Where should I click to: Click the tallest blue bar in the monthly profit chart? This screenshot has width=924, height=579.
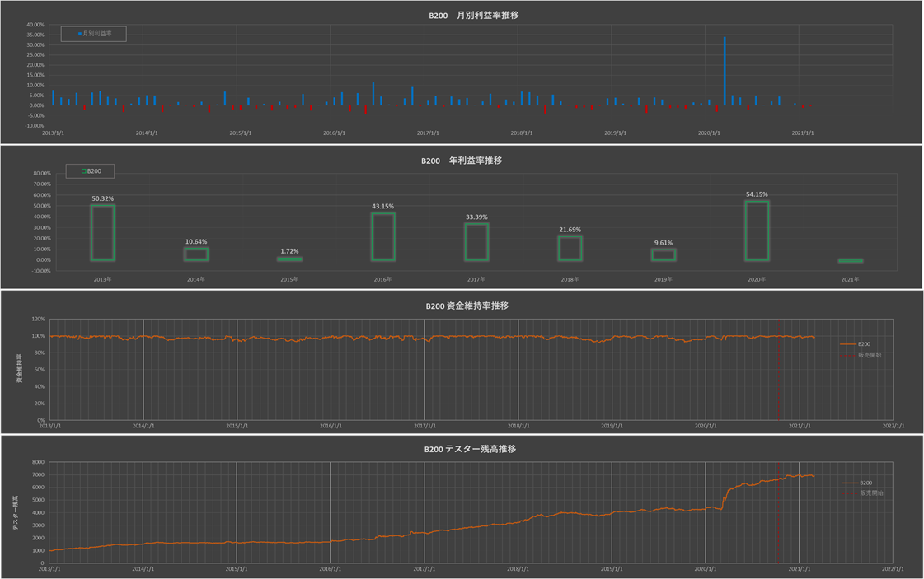point(725,72)
